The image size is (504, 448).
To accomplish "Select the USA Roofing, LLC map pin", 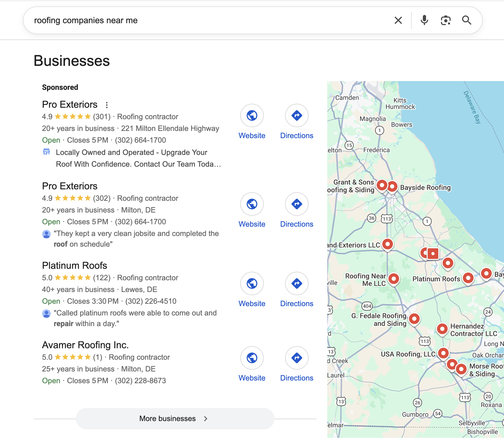I will point(443,353).
